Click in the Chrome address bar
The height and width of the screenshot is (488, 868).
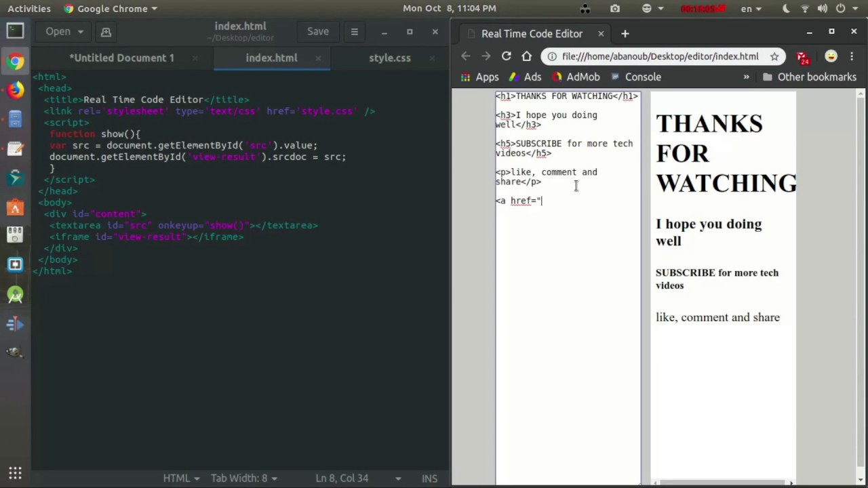pyautogui.click(x=659, y=56)
